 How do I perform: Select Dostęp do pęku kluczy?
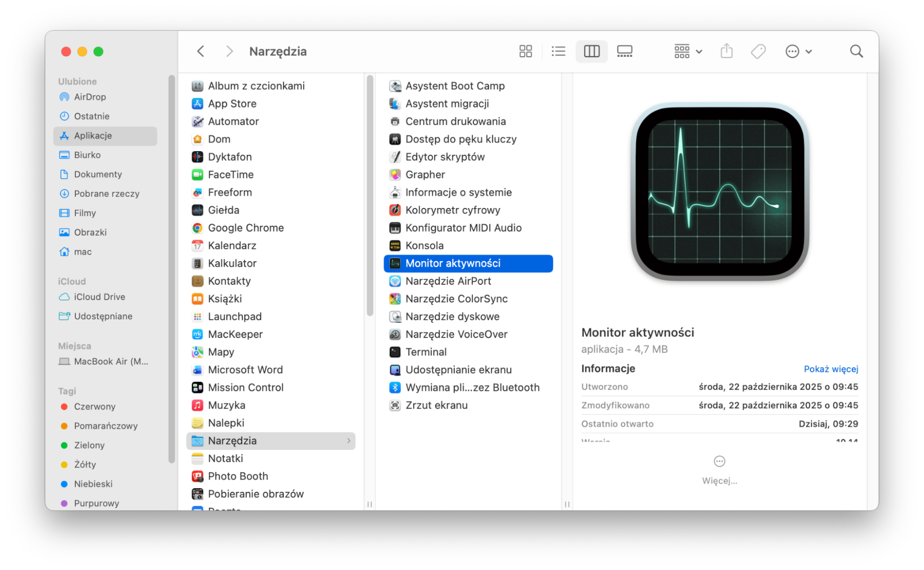pyautogui.click(x=468, y=139)
